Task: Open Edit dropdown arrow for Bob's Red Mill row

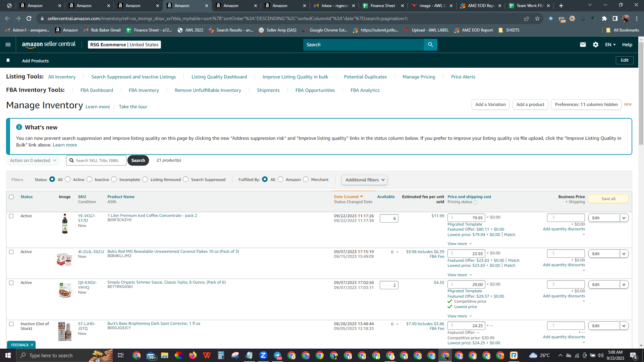Action: tap(624, 254)
